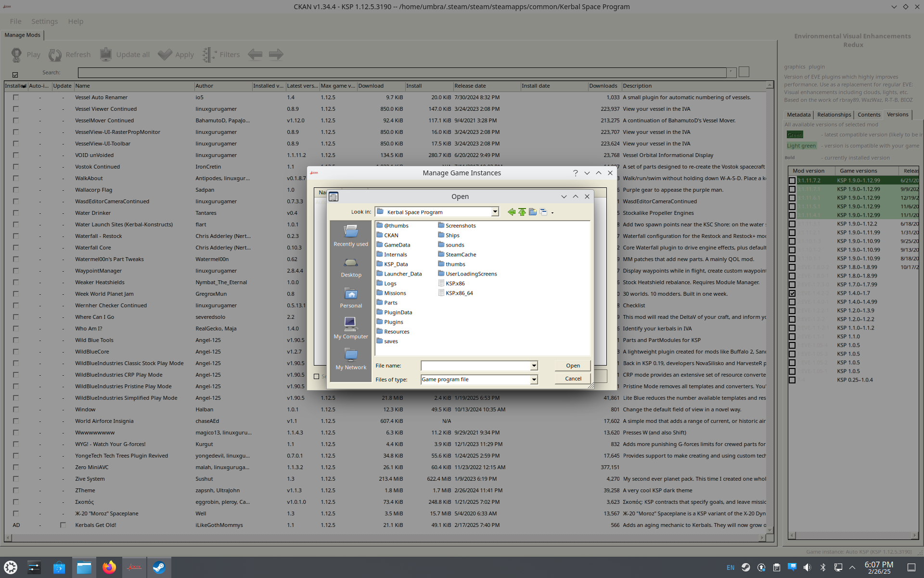Open the Settings menu in CKAN
The width and height of the screenshot is (924, 578).
coord(44,21)
